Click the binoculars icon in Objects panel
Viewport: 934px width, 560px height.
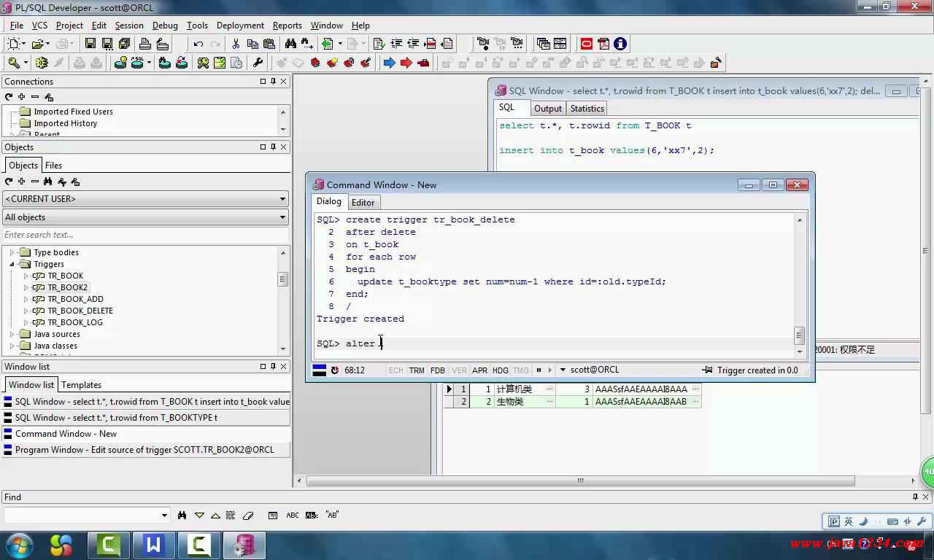48,182
